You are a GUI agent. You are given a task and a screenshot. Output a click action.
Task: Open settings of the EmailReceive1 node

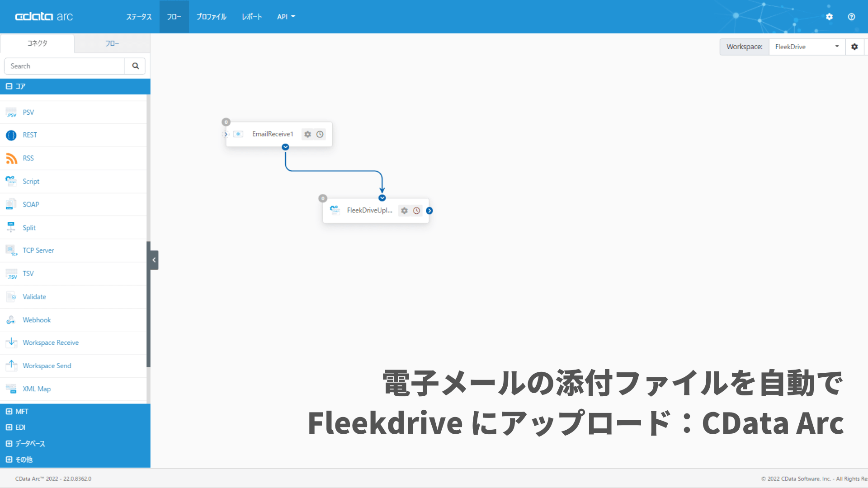[x=307, y=134]
